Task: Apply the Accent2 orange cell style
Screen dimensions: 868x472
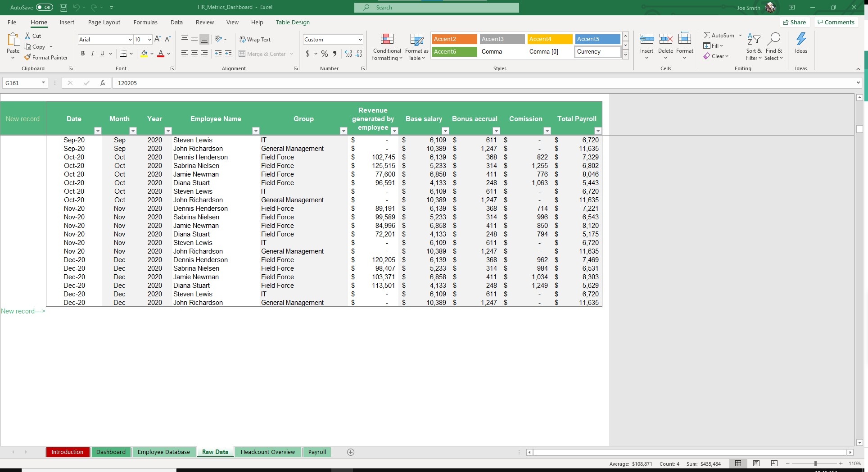Action: click(454, 39)
